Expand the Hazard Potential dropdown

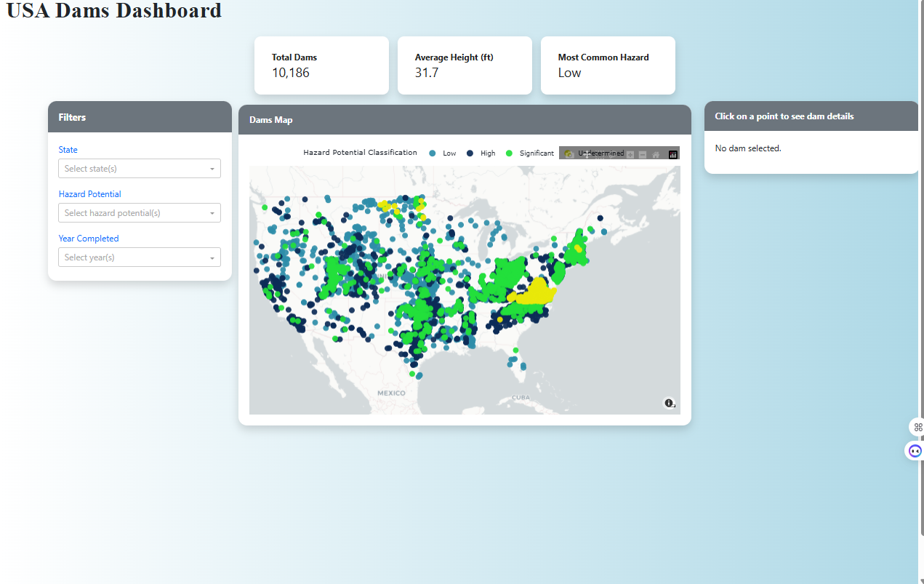coord(140,213)
